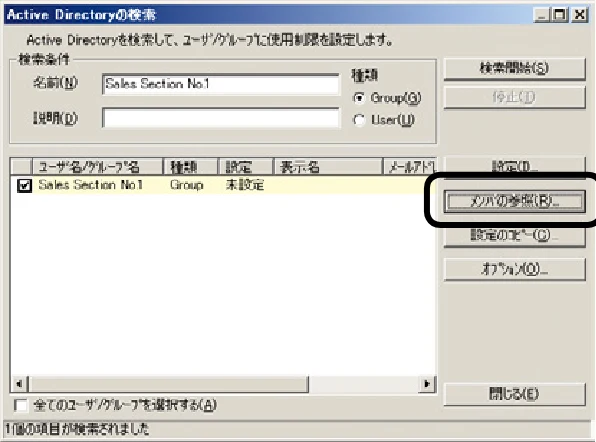Click the 停止(T) stop button
This screenshot has height=442, width=596.
point(514,97)
